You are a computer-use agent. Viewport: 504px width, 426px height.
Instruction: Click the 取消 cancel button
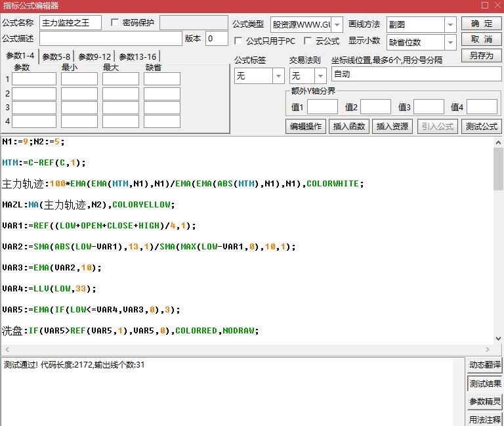[481, 39]
